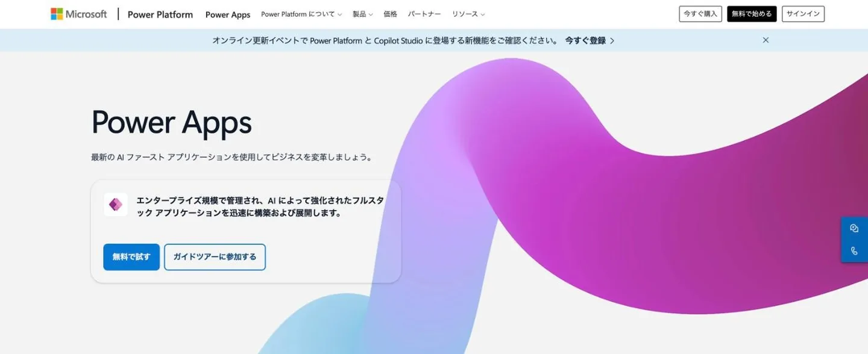Screen dimensions: 868x354
Task: Click the Power Apps product icon
Action: (116, 205)
